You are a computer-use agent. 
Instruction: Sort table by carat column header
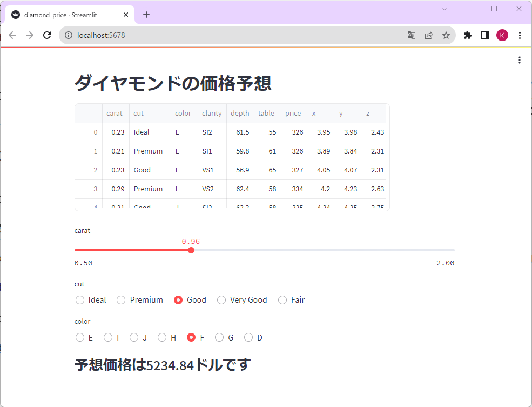pos(116,114)
